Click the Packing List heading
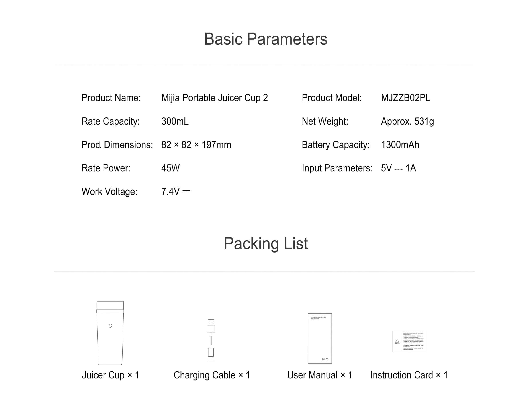 coord(266,243)
